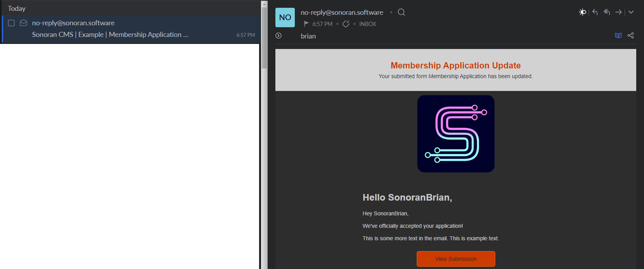This screenshot has width=644, height=269.
Task: Flag the message with the flag icon
Action: (x=306, y=24)
